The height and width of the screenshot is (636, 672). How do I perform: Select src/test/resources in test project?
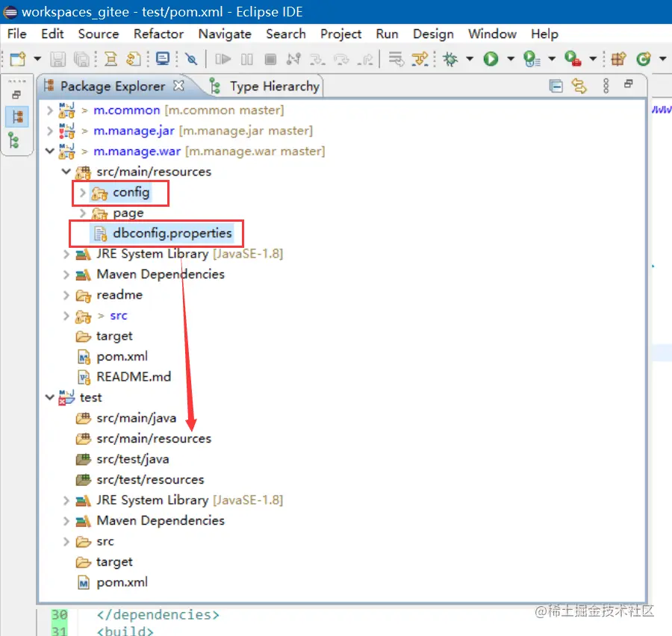pos(140,479)
